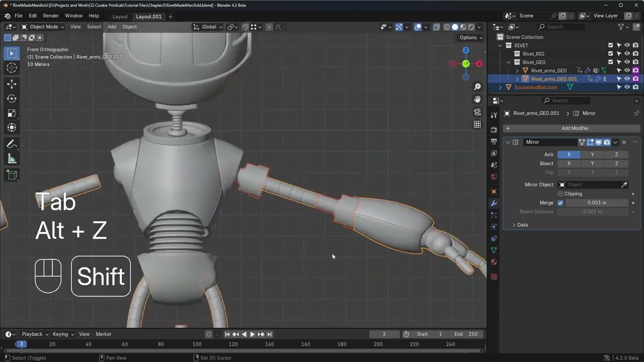Click the Add Modifier button
Viewport: 644px width, 362px height.
coord(572,128)
